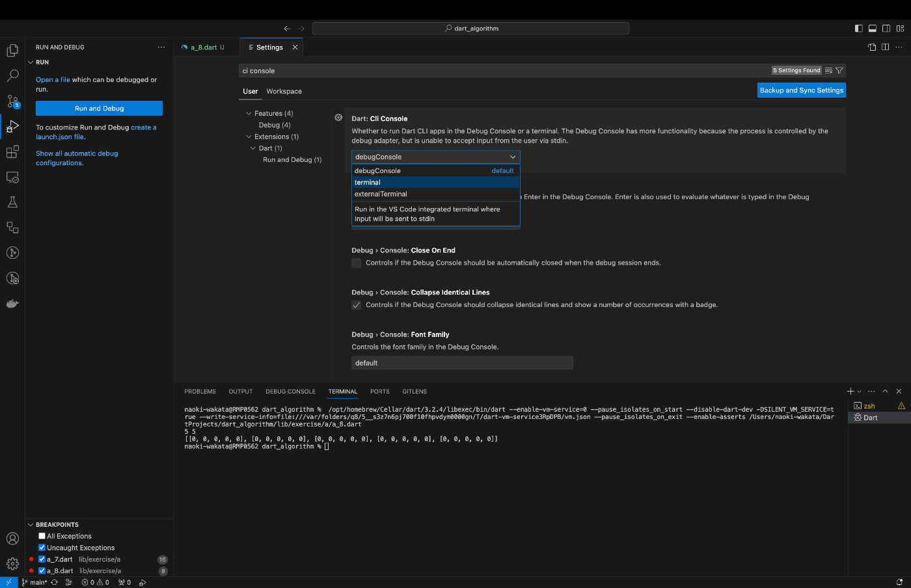The height and width of the screenshot is (588, 911).
Task: Open the Search view in activity bar
Action: [12, 75]
